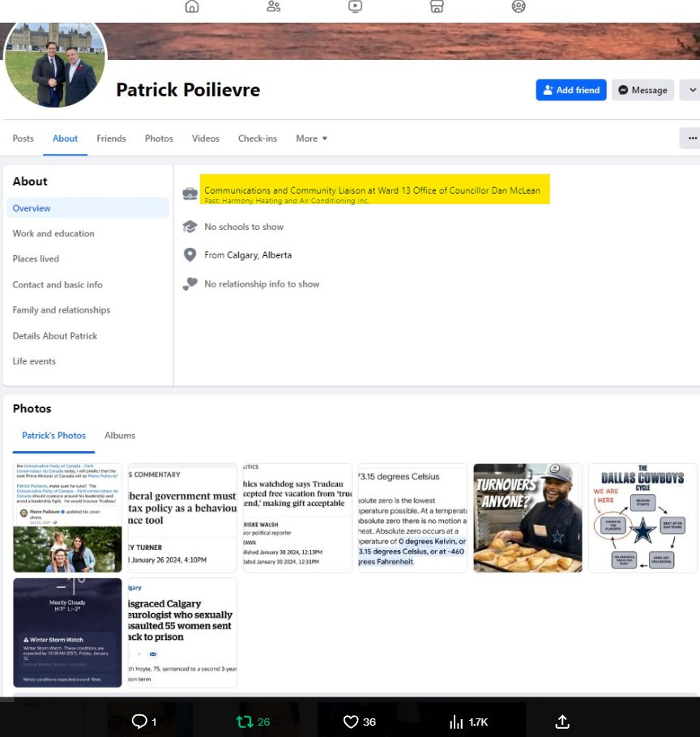Open the three-dots profile options menu

pos(691,138)
